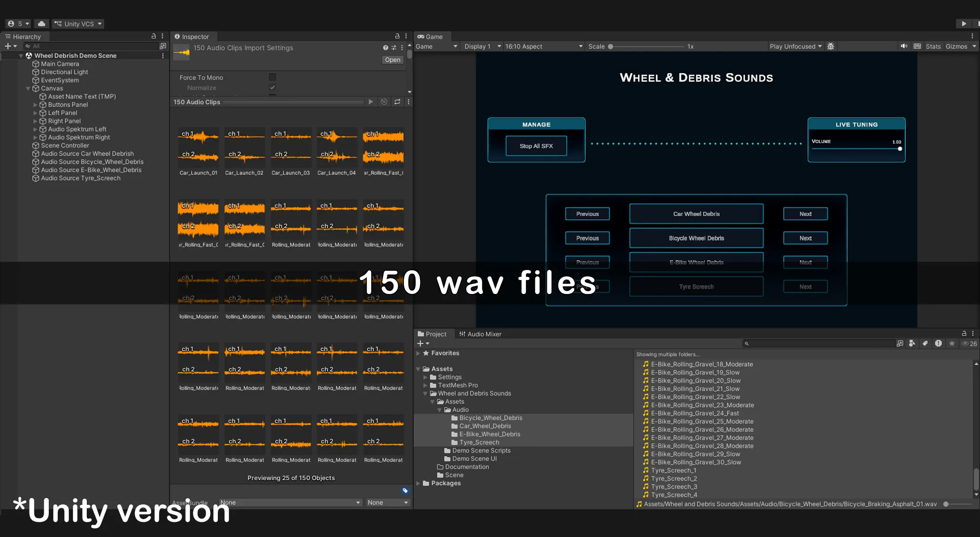Image resolution: width=980 pixels, height=537 pixels.
Task: Mute audio in Game view
Action: [904, 46]
